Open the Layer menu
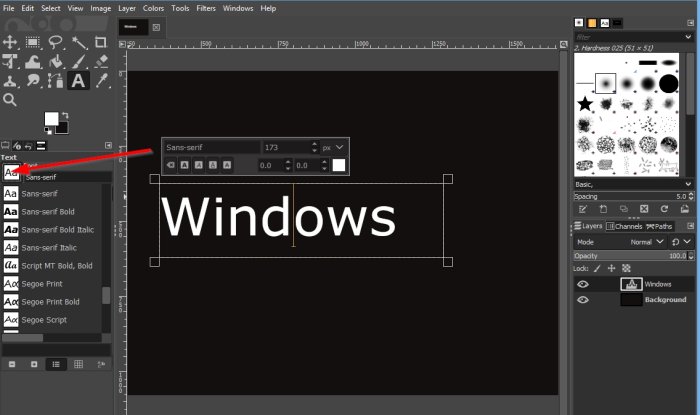 [127, 8]
